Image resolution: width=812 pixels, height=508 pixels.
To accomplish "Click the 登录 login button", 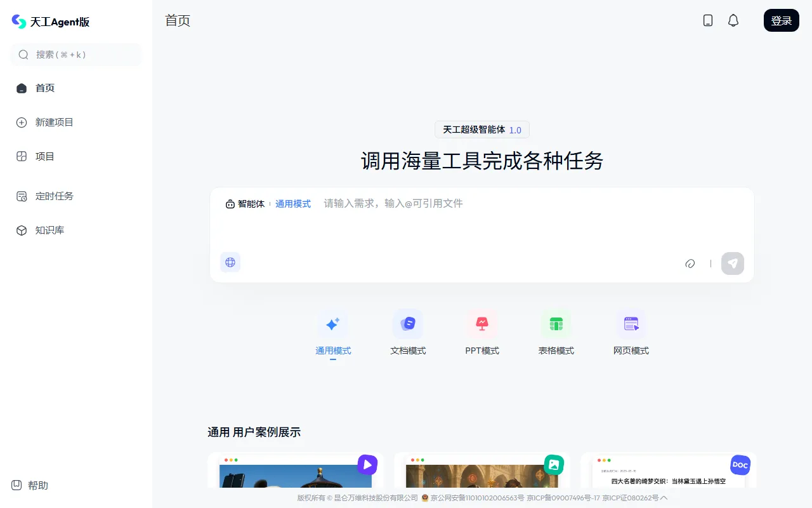I will (x=781, y=20).
